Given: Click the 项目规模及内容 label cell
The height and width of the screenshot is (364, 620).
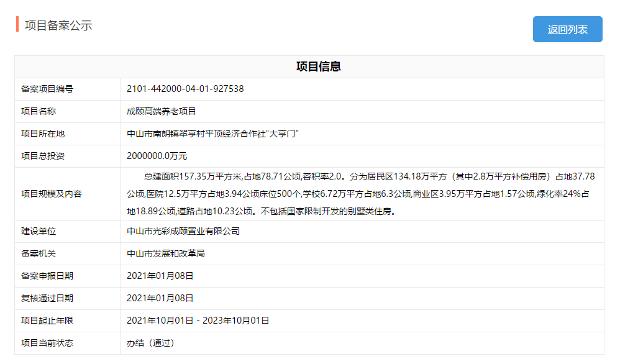Looking at the screenshot, I should 68,194.
